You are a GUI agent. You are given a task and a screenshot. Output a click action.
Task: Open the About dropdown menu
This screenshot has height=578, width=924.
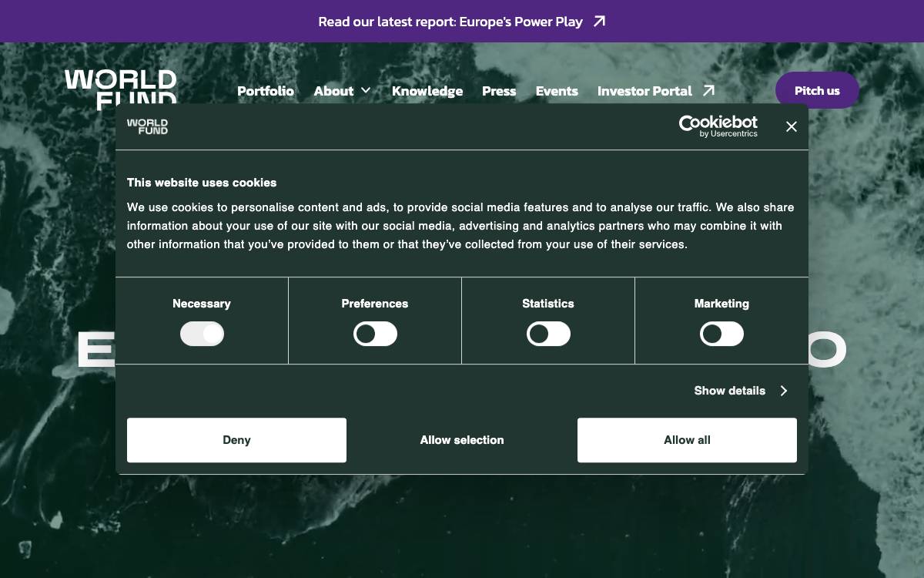pyautogui.click(x=342, y=91)
